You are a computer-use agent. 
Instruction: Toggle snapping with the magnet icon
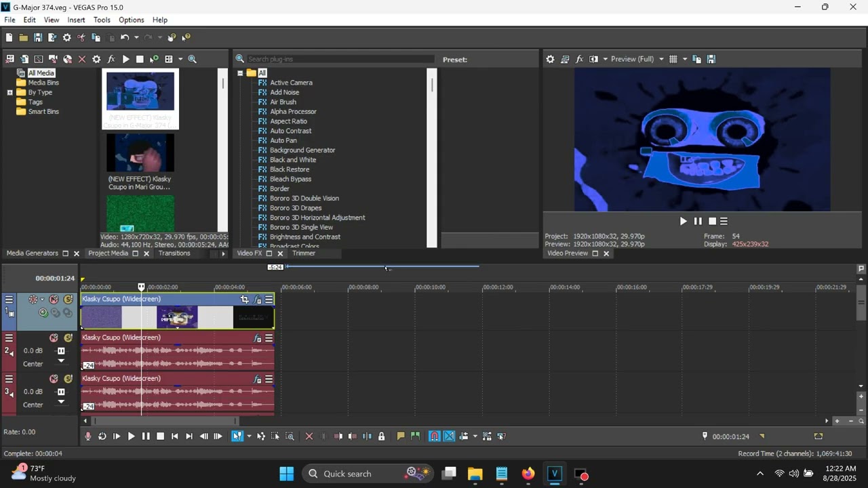point(434,436)
